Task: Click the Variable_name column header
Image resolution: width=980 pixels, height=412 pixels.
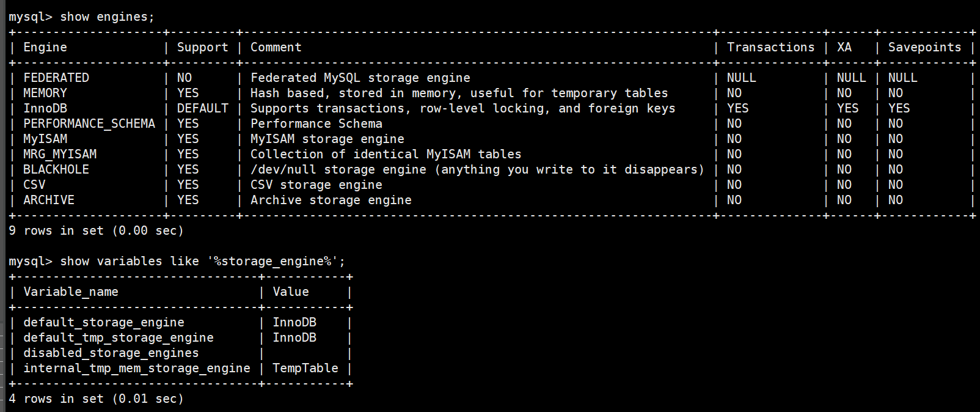Action: pyautogui.click(x=71, y=292)
